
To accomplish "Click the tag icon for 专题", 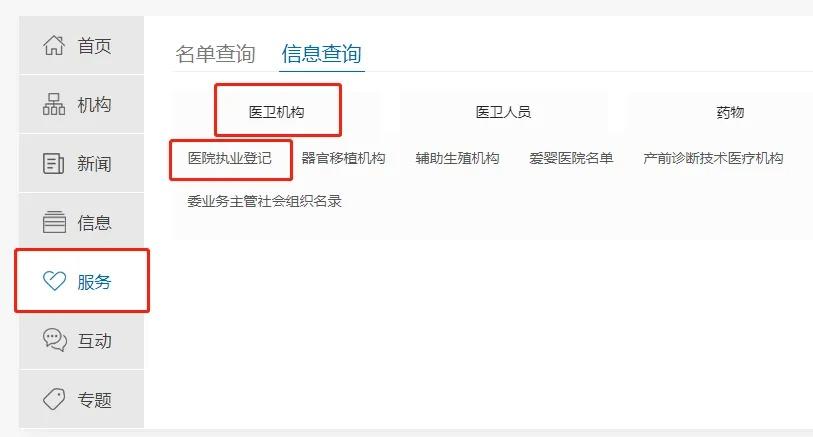I will pyautogui.click(x=54, y=400).
